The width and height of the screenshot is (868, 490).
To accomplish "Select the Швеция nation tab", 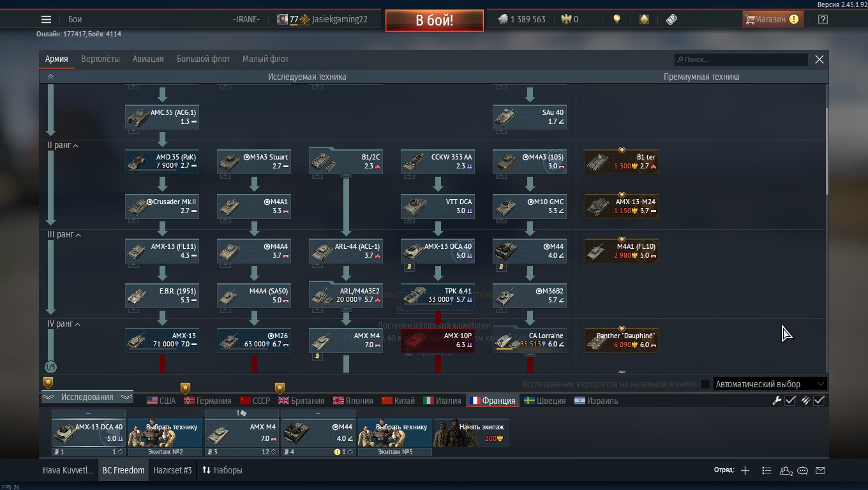I will (x=544, y=401).
